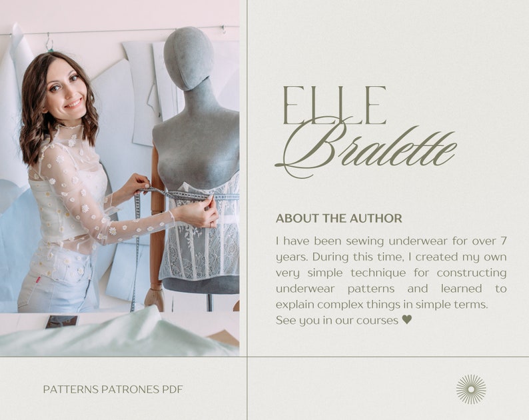Click the phone lying on the table

[61, 322]
